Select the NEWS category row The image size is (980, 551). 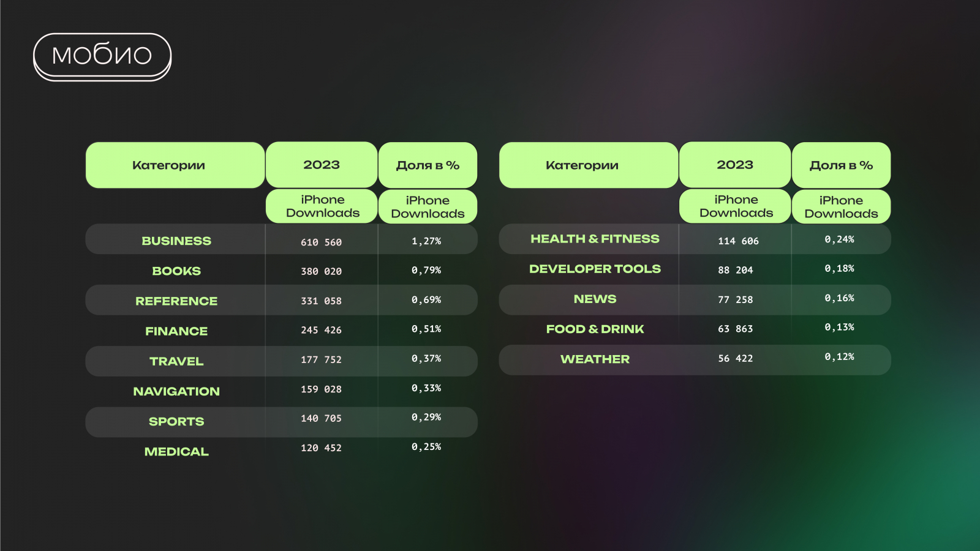point(595,299)
